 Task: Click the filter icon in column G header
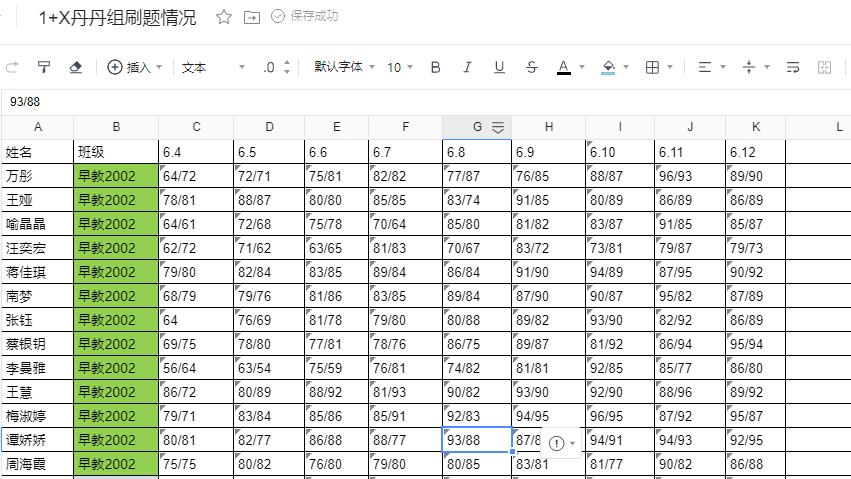coord(497,127)
